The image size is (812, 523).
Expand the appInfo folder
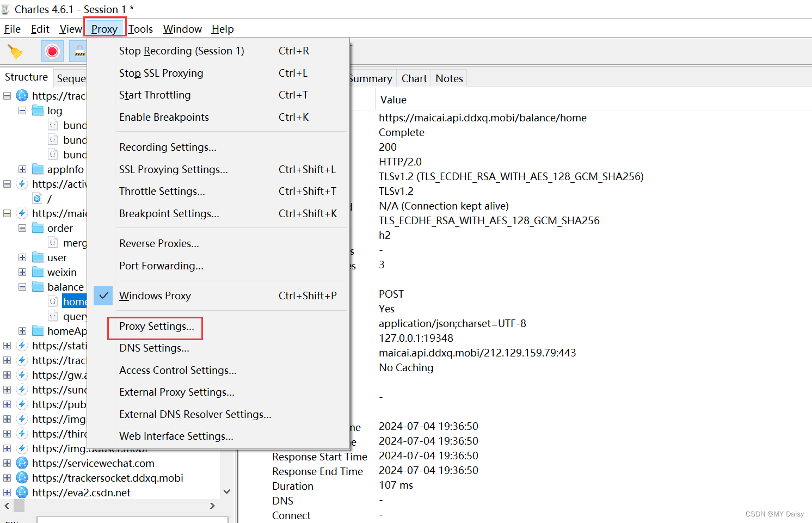(22, 169)
